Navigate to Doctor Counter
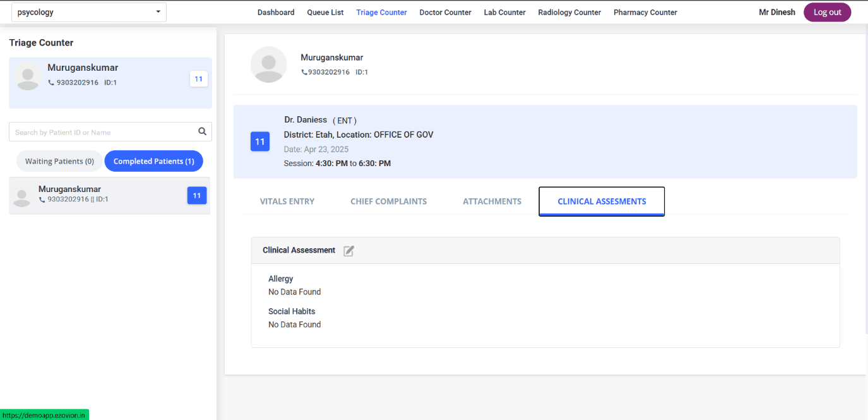This screenshot has width=868, height=420. [x=445, y=12]
